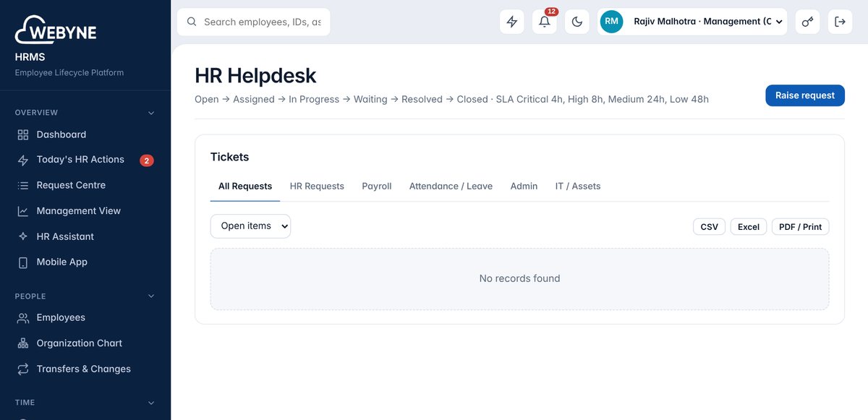Click the Employees people icon
This screenshot has width=868, height=420.
(23, 318)
